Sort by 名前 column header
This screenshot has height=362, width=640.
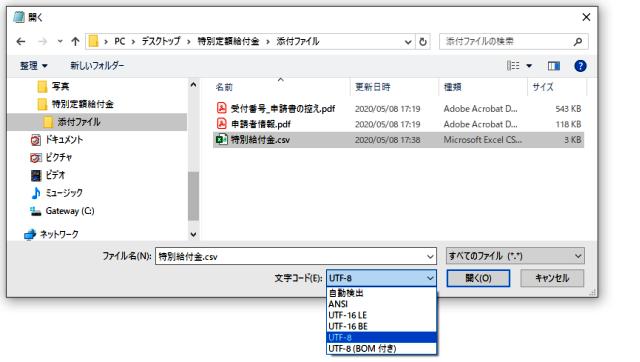coord(224,87)
